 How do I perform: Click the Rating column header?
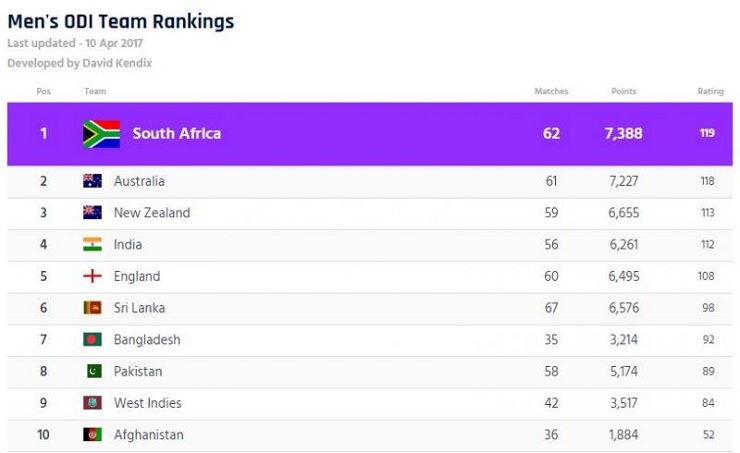[710, 91]
